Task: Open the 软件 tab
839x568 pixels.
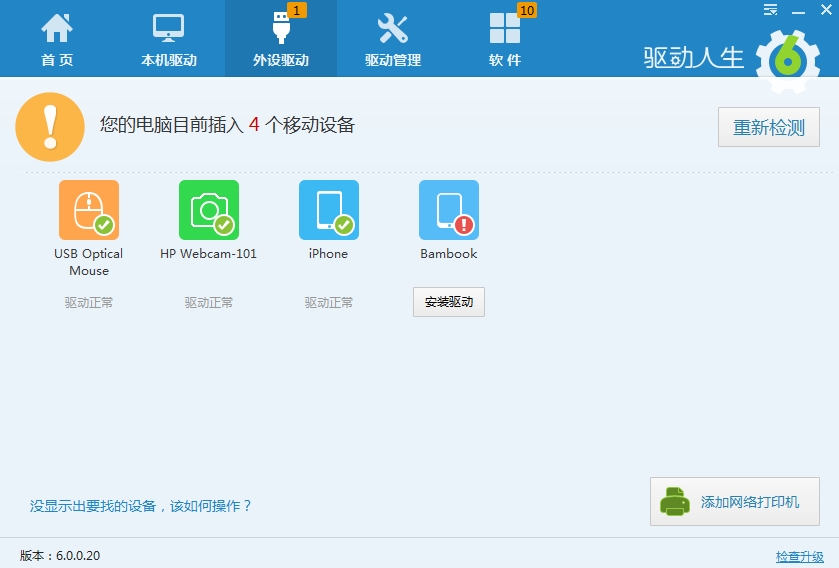Action: click(x=505, y=39)
